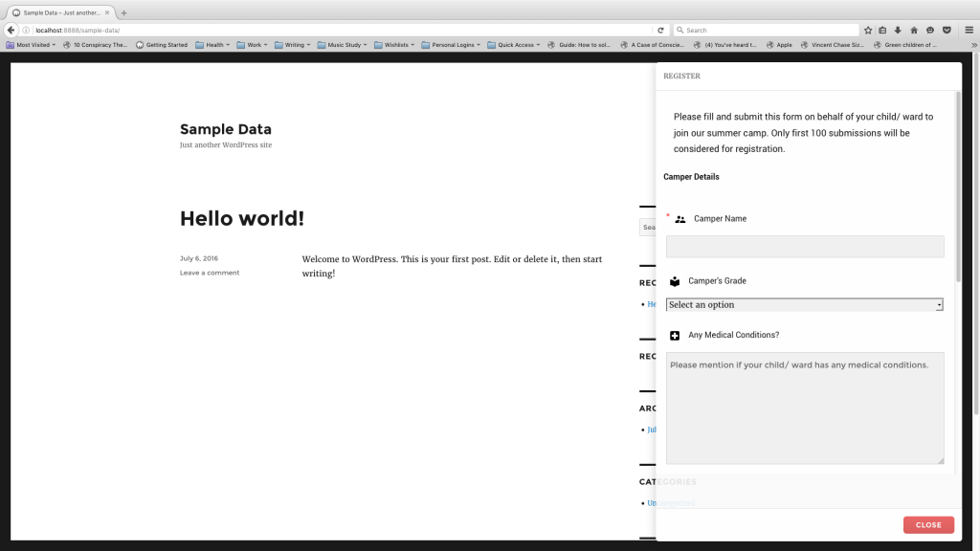The image size is (980, 551).
Task: Click the browser back arrow button
Action: click(x=11, y=30)
